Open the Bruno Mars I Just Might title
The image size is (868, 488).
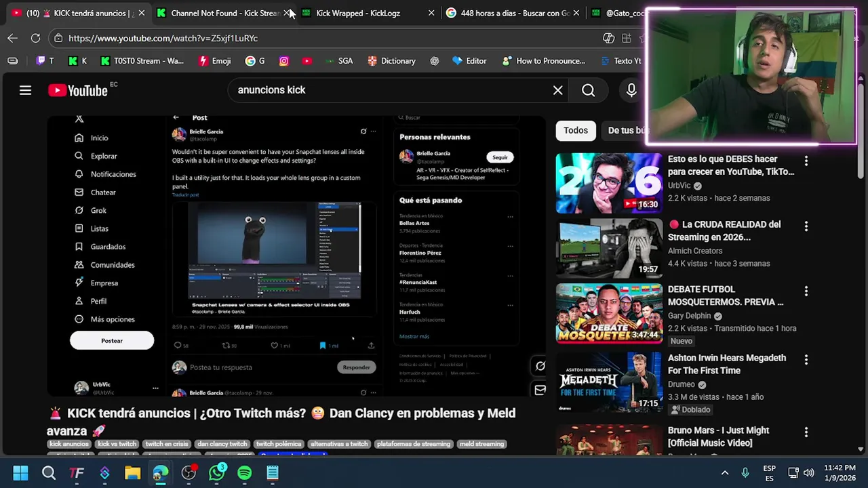(718, 436)
